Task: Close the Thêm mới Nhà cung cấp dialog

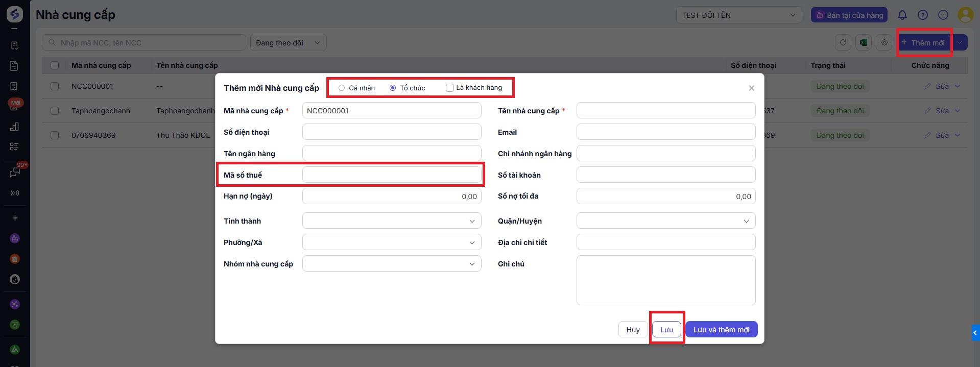Action: 751,88
